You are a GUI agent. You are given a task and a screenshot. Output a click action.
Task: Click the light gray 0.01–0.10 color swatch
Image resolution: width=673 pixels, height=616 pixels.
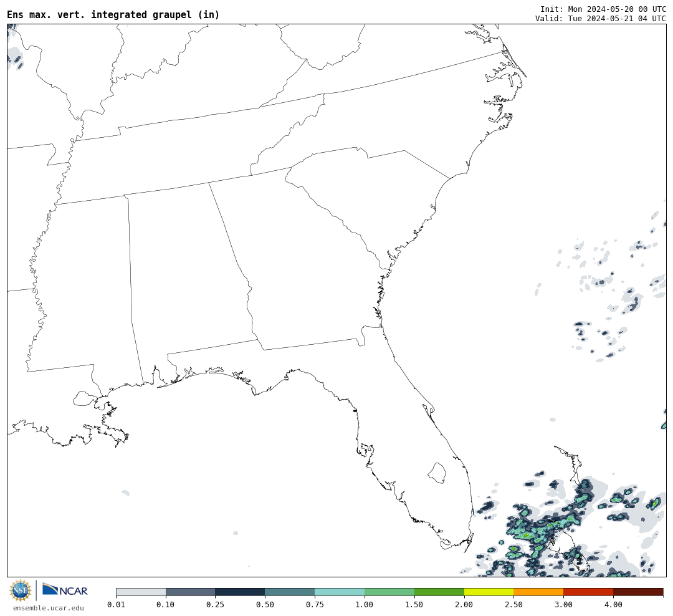(x=141, y=592)
